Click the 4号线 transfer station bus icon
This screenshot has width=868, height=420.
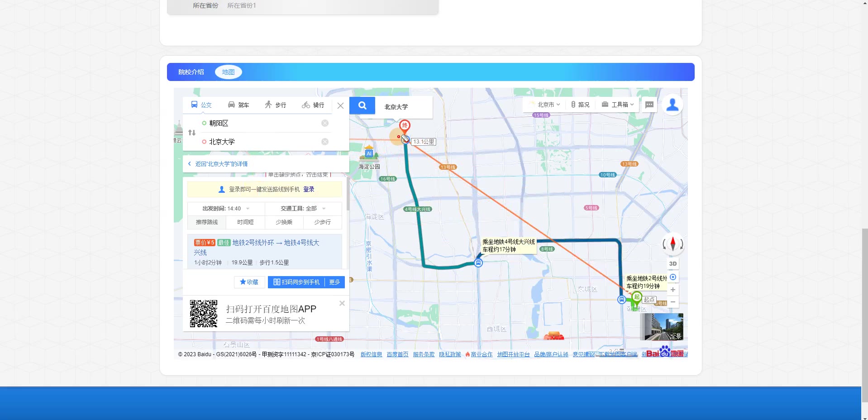coord(478,262)
